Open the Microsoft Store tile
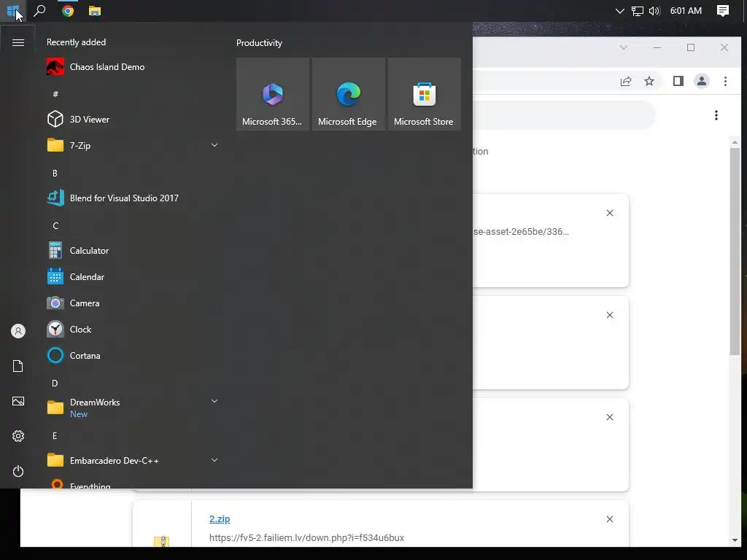The height and width of the screenshot is (560, 747). [x=424, y=94]
